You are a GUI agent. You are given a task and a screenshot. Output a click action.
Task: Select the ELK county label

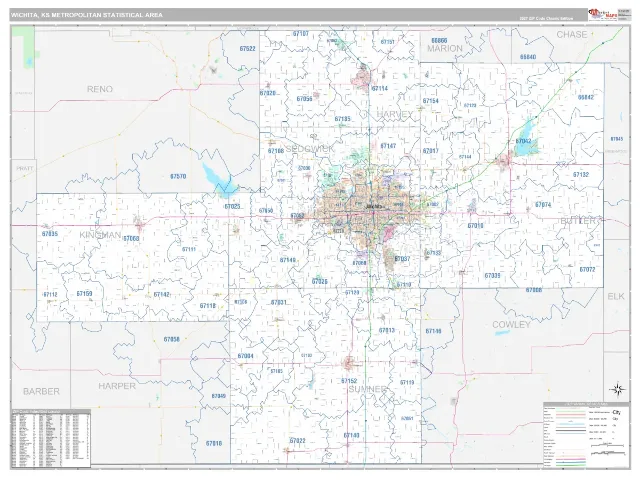tap(616, 296)
